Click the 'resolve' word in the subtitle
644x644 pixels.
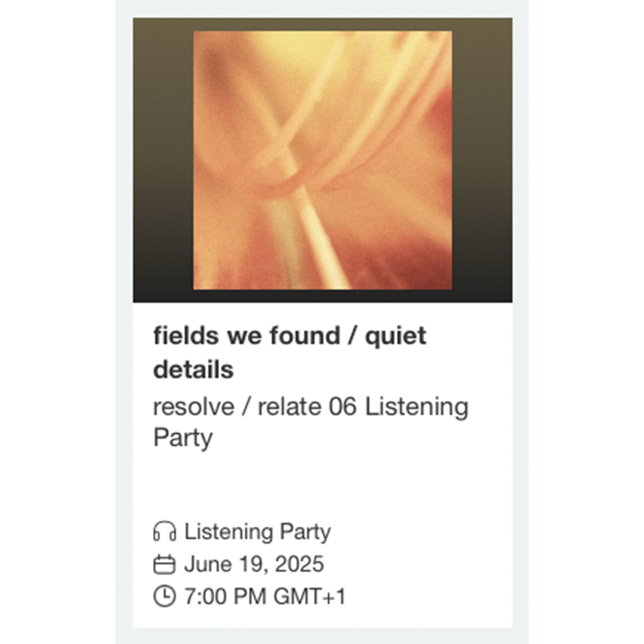tap(194, 407)
